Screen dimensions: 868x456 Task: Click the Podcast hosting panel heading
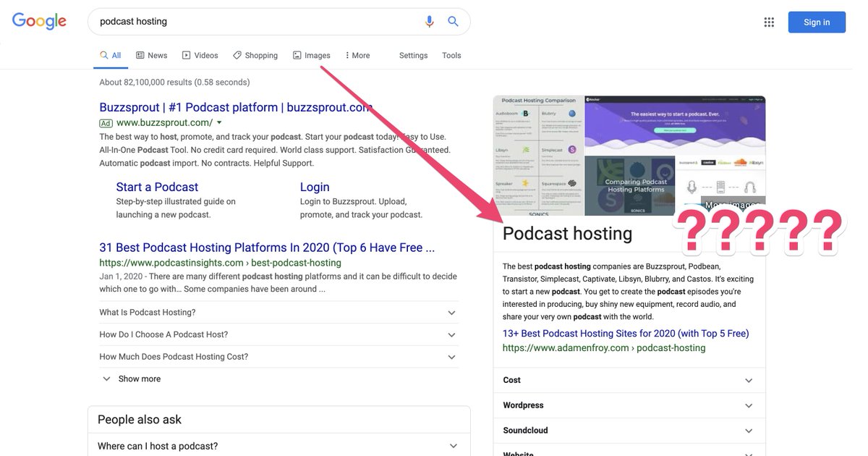point(568,234)
